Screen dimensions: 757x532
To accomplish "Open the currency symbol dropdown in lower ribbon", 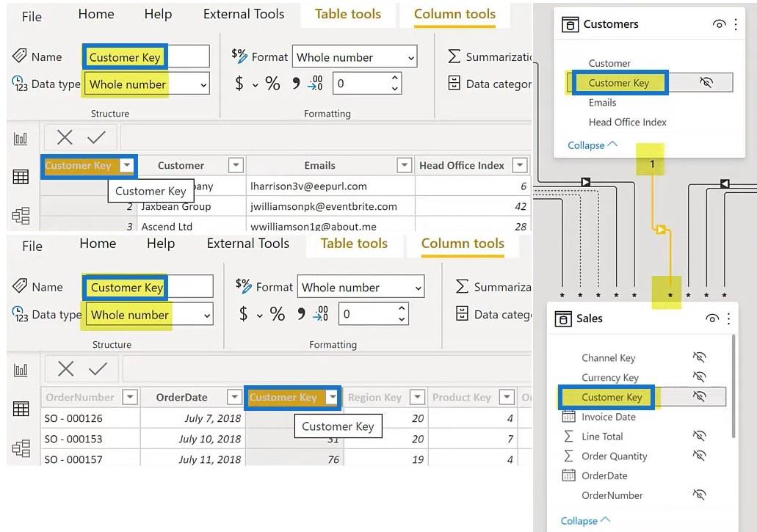I will coord(260,316).
